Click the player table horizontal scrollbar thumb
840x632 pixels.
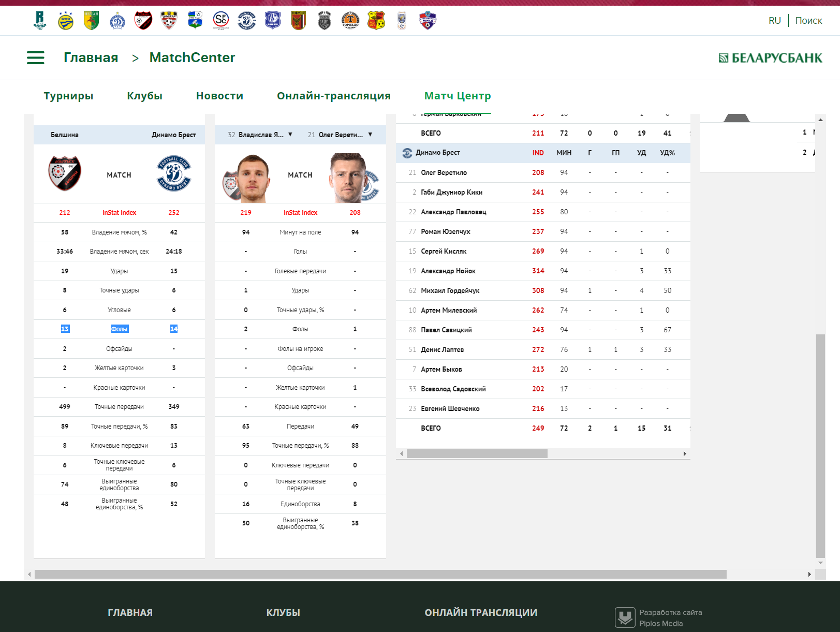[x=477, y=454]
